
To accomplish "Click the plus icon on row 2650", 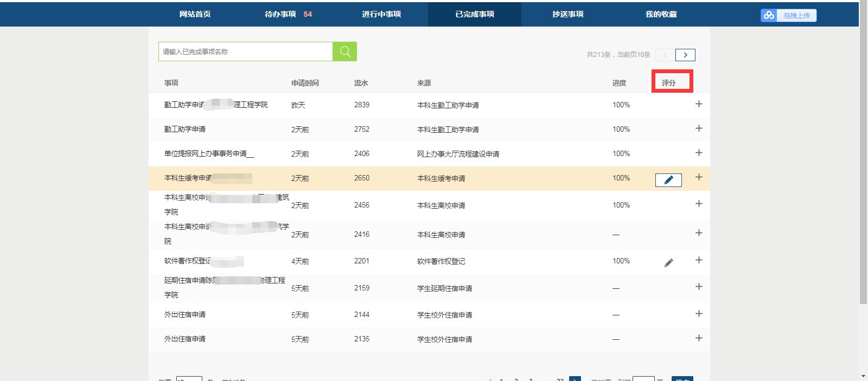I will 699,177.
